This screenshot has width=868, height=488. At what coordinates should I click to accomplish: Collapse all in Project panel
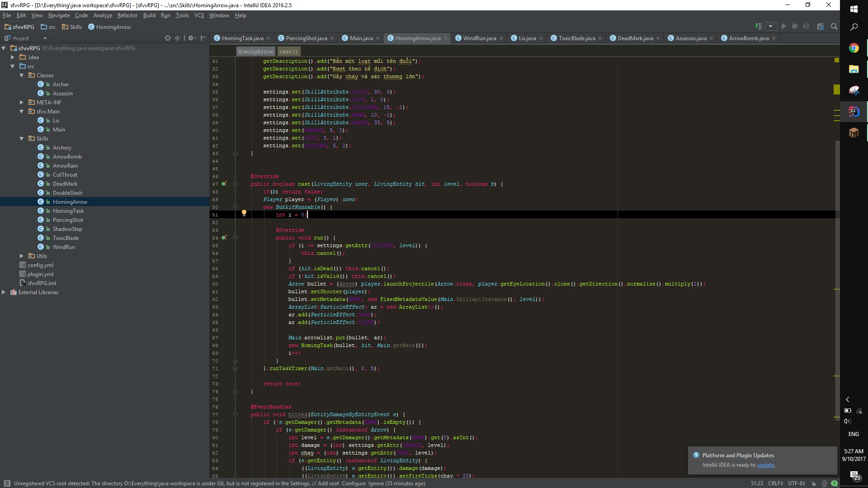coord(178,38)
